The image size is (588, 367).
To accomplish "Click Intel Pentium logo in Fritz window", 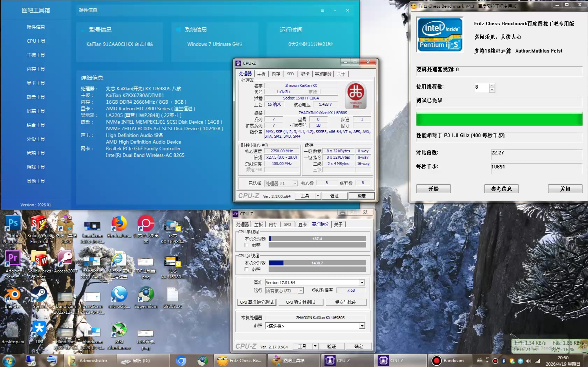I will [x=440, y=35].
